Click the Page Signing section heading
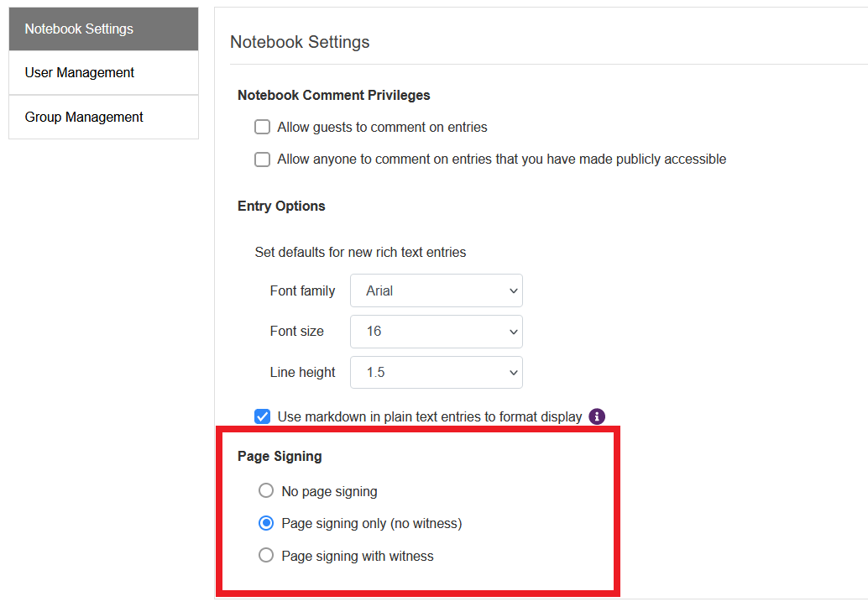 coord(280,457)
